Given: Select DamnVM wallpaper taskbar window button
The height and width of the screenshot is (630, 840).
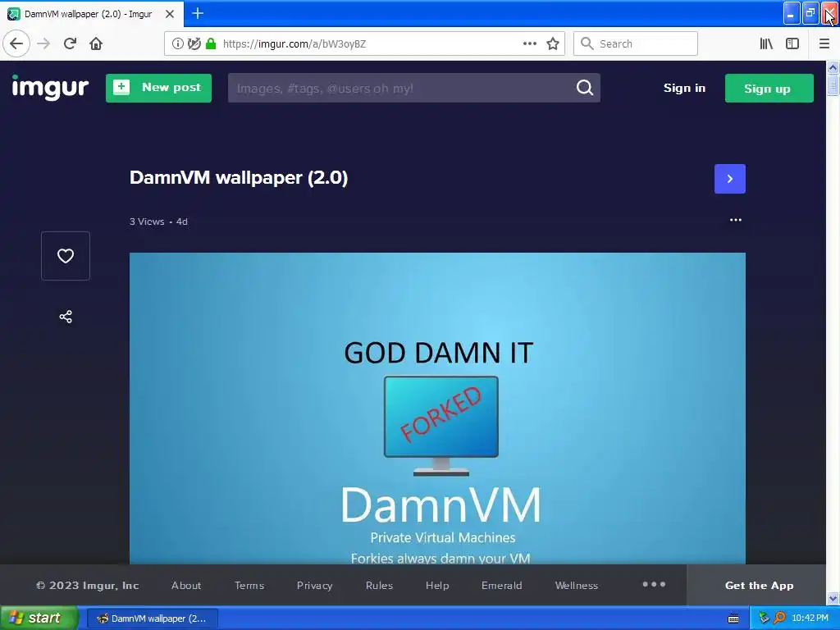Looking at the screenshot, I should 153,619.
